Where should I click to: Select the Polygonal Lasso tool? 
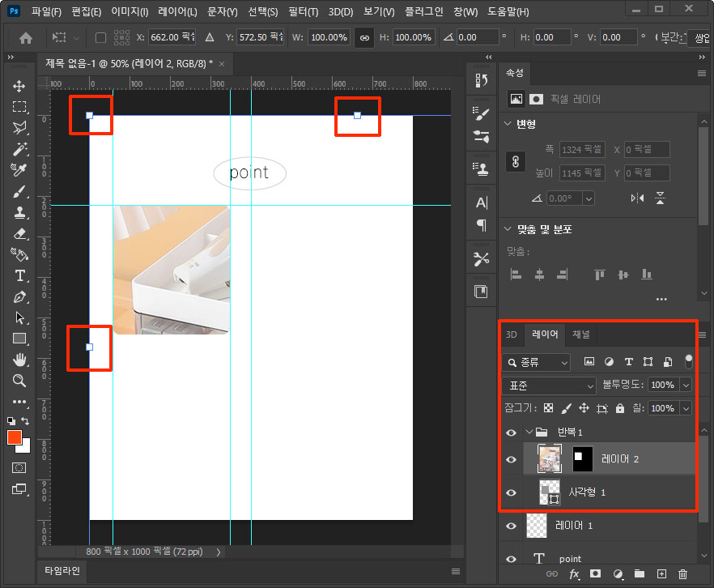tap(19, 127)
